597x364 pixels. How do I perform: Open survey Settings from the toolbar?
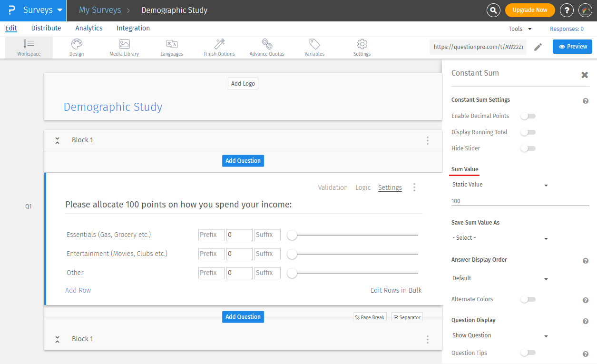[362, 48]
